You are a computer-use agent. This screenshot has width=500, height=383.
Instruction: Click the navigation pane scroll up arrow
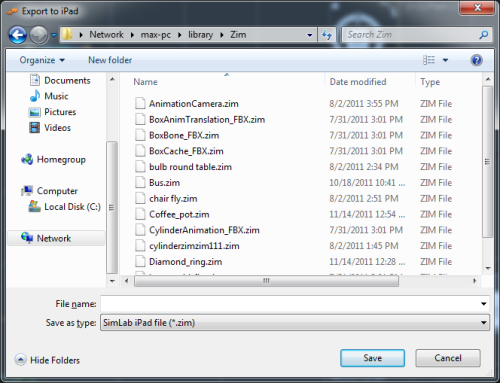[x=112, y=79]
